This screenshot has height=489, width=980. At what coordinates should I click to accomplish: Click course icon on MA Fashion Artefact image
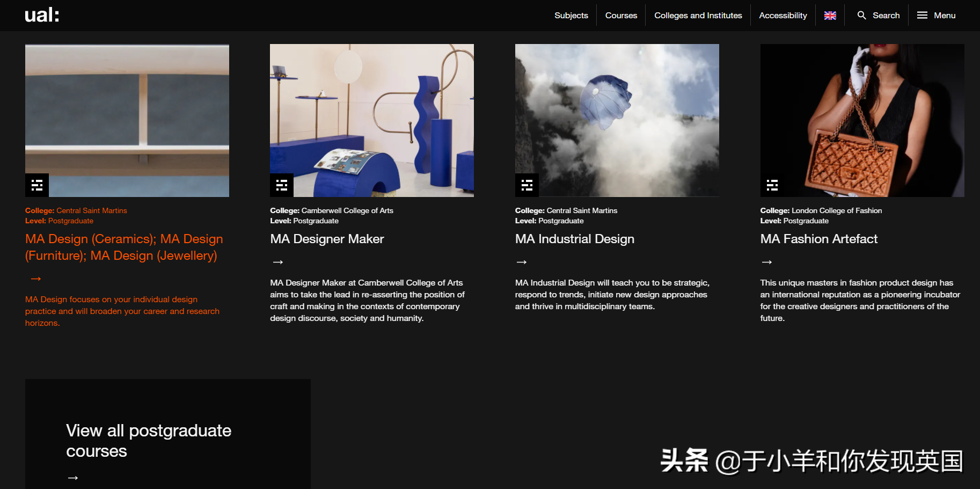click(x=772, y=185)
